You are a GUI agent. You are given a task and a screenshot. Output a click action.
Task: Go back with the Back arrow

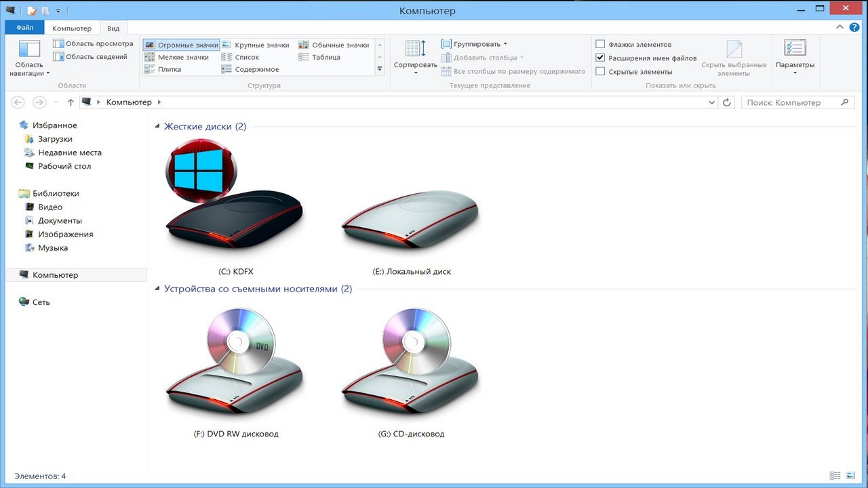point(18,102)
